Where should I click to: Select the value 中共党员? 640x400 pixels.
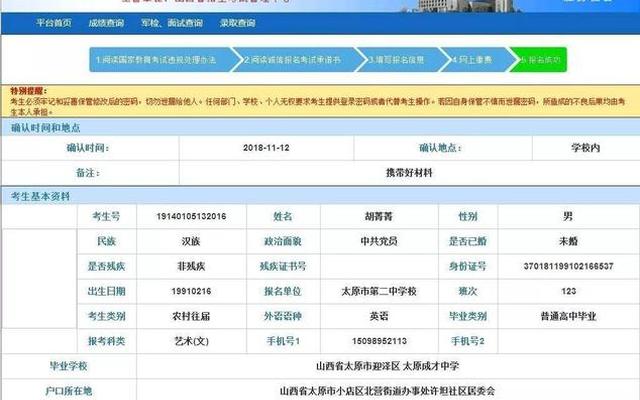pyautogui.click(x=379, y=241)
